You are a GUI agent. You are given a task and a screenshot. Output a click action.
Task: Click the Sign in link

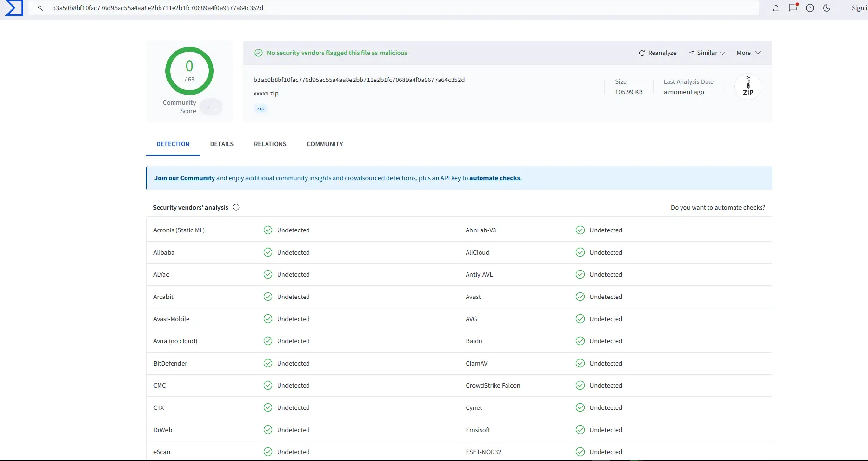(859, 8)
